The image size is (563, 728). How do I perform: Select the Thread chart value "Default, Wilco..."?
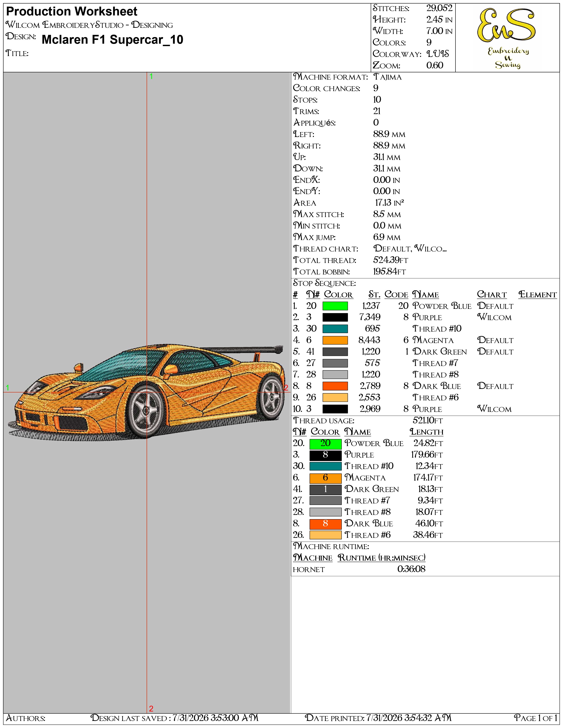[410, 249]
